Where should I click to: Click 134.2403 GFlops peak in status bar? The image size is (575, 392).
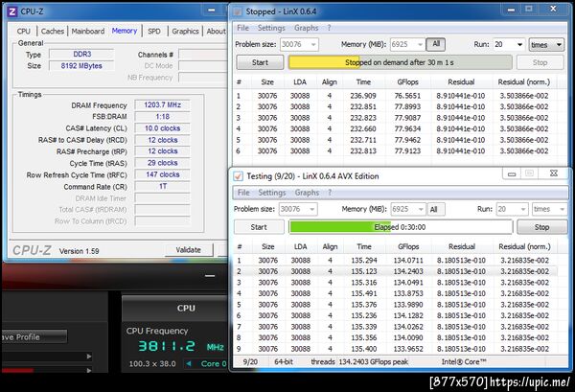tap(374, 362)
